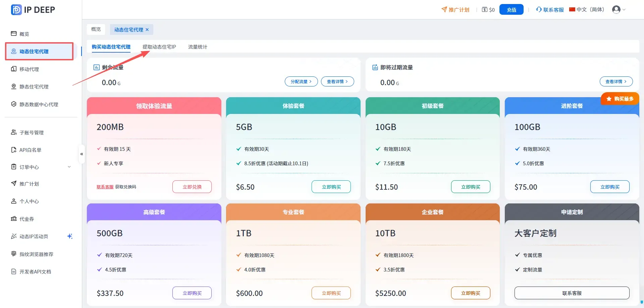Collapse the sidebar with the double-arrow handle

click(82, 154)
